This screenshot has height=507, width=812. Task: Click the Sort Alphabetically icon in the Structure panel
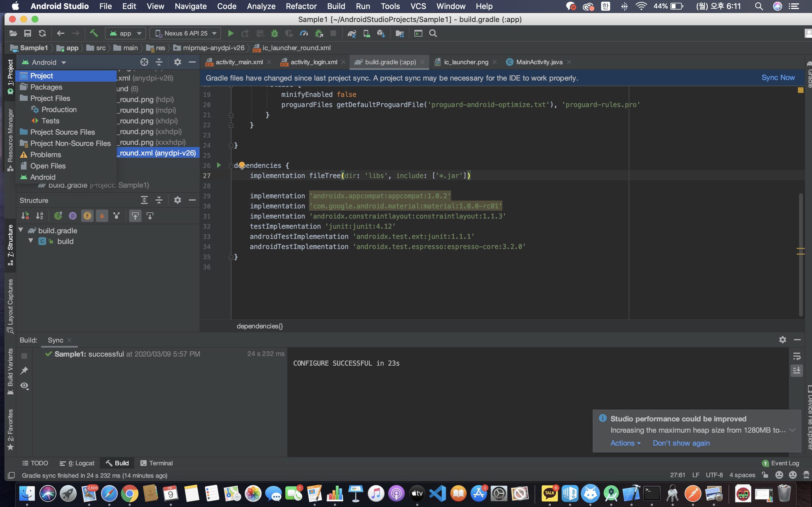click(39, 215)
